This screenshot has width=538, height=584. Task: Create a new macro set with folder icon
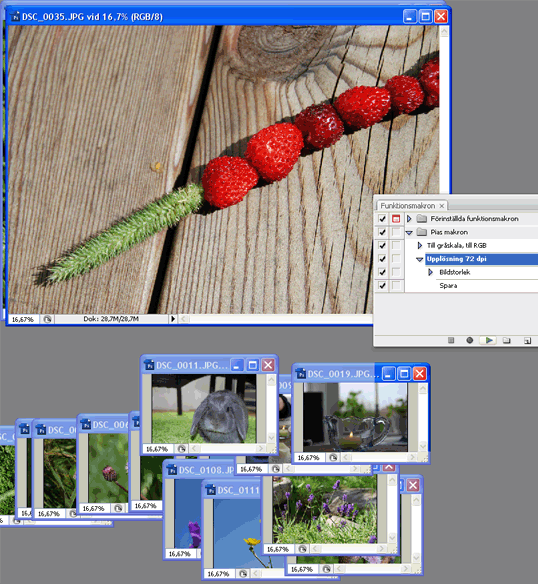(506, 340)
